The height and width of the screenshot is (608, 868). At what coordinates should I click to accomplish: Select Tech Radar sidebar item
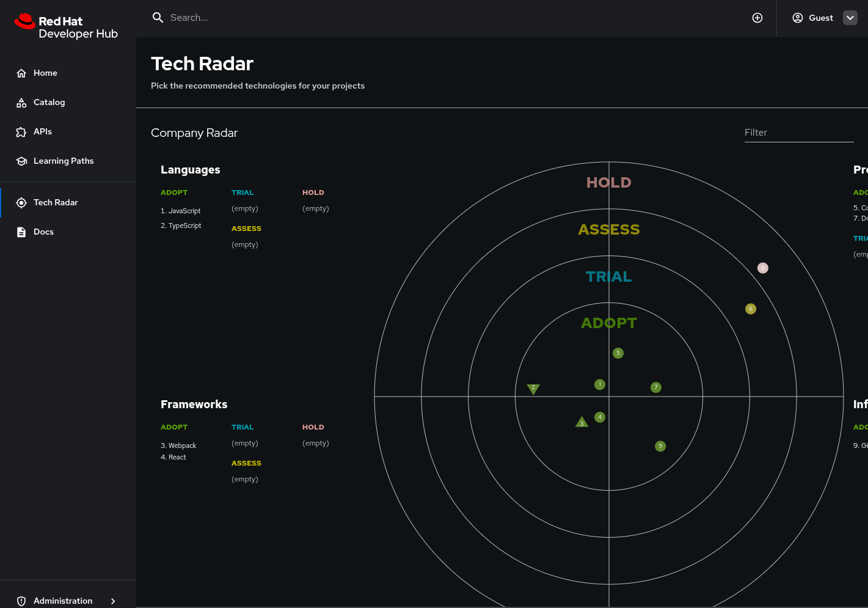(x=68, y=203)
